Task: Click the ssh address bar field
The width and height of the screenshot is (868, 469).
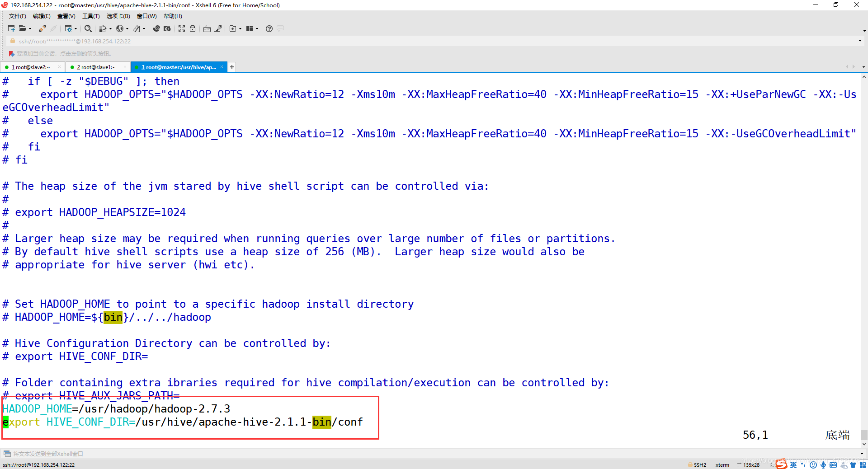Action: (x=434, y=41)
